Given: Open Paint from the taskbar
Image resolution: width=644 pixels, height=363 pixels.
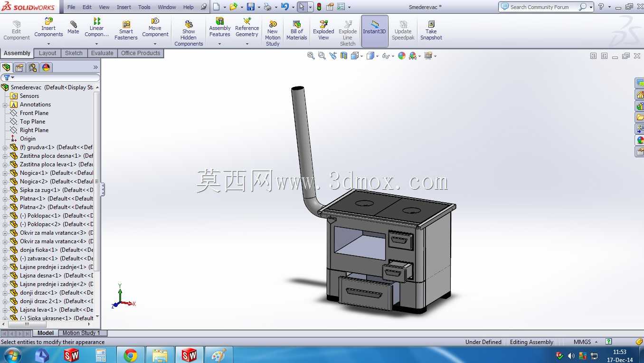Looking at the screenshot, I should pyautogui.click(x=218, y=355).
